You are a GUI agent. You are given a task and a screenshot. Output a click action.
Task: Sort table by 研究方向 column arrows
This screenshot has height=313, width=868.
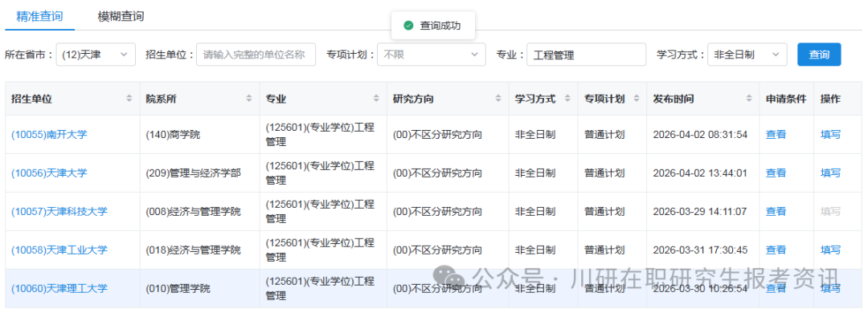pos(498,99)
